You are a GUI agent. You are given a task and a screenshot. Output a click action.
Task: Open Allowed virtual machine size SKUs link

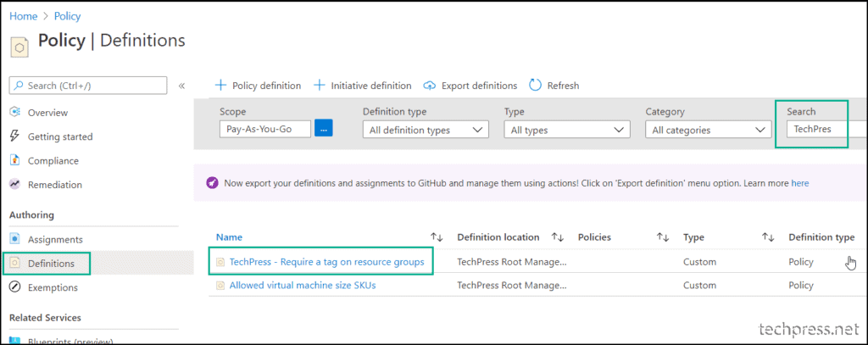click(303, 285)
